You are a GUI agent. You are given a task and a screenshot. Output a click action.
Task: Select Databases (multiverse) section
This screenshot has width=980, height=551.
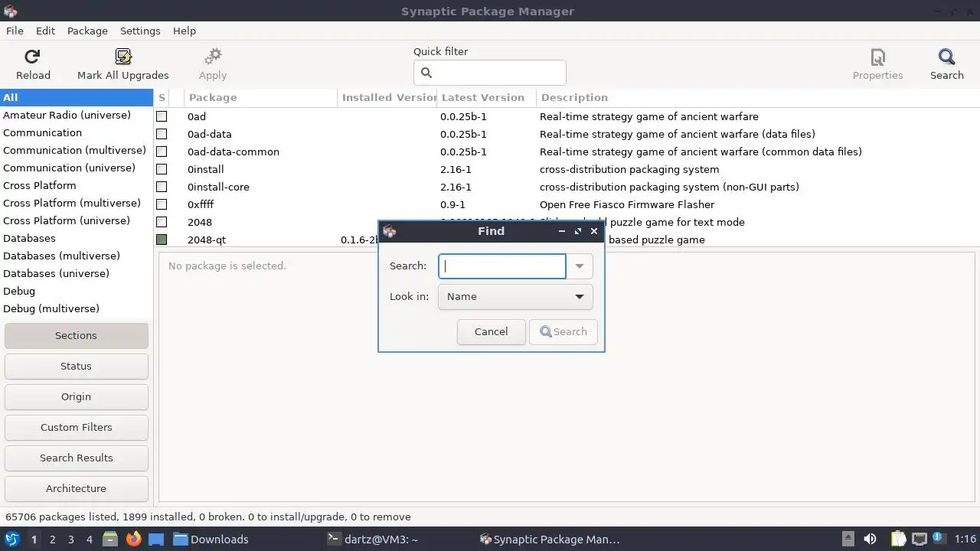(x=77, y=256)
